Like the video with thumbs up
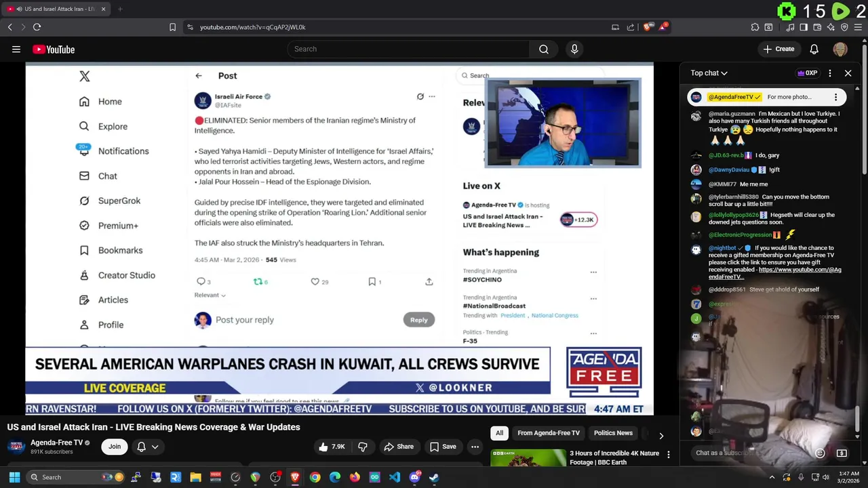 click(x=332, y=447)
